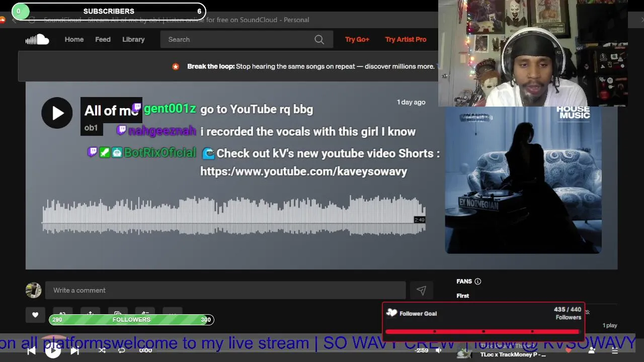Open the Library tab
The image size is (644, 362).
133,39
